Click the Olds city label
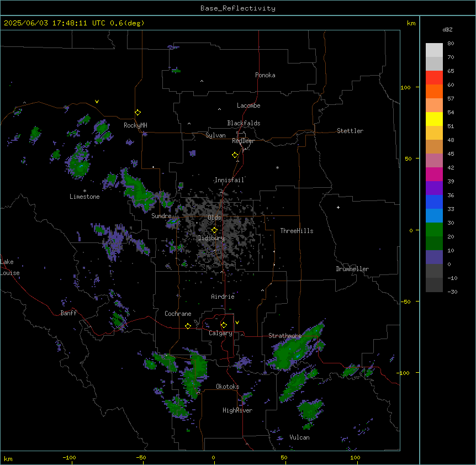The image size is (476, 465). [214, 218]
